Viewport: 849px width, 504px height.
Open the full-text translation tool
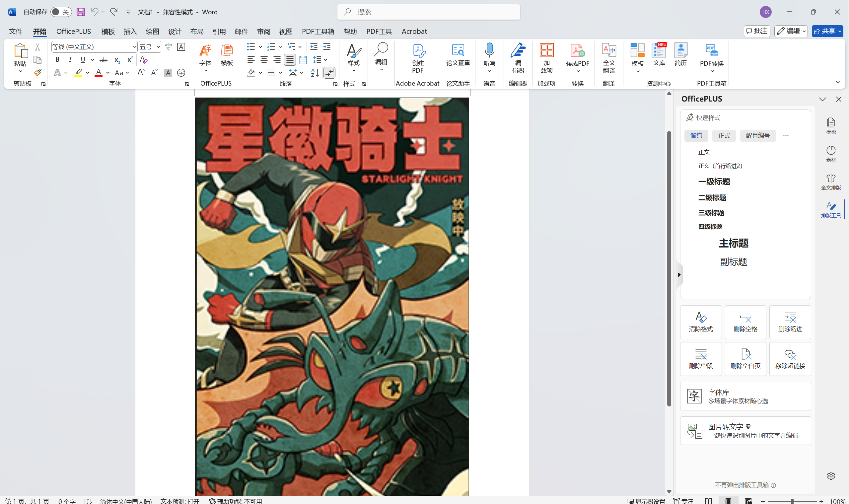[609, 58]
